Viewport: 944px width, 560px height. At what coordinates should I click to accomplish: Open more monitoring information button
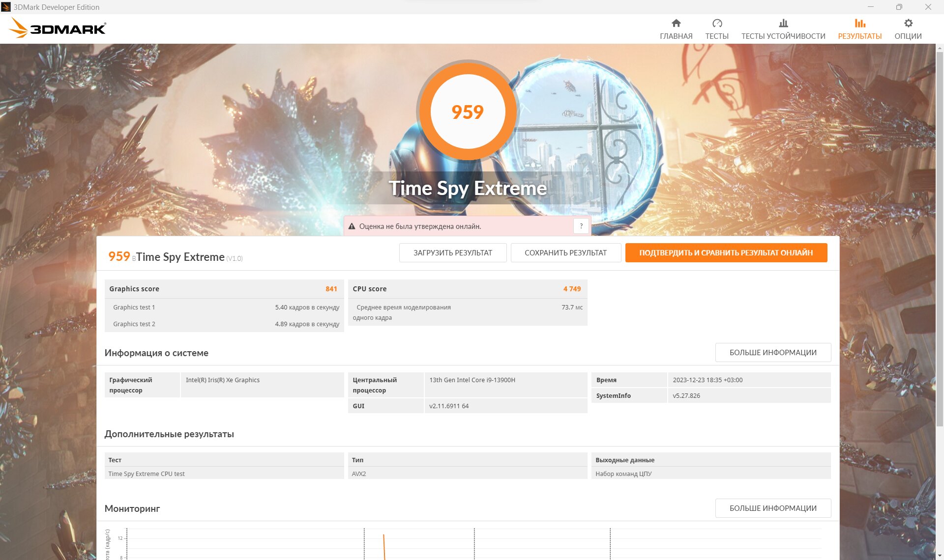[773, 508]
